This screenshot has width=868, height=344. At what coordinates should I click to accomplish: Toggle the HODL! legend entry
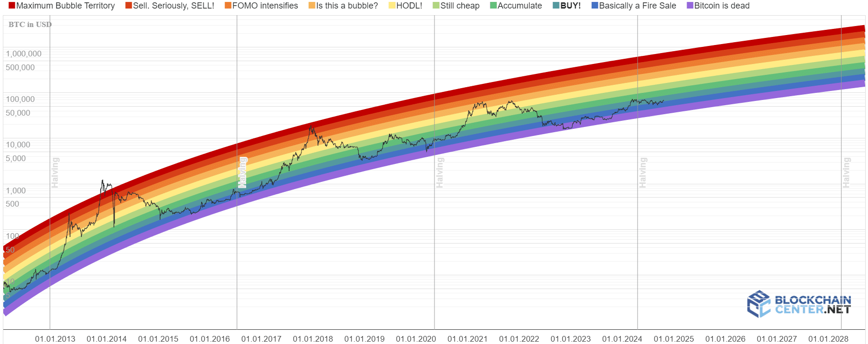tap(405, 6)
